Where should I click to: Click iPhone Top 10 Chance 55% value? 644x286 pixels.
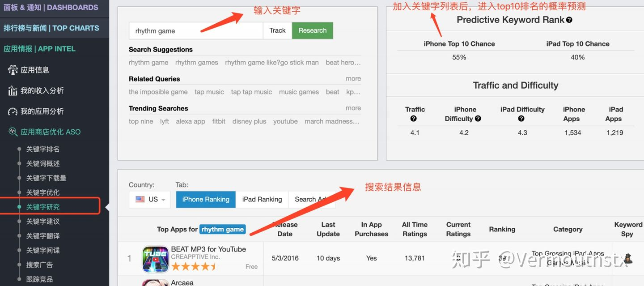(x=459, y=57)
